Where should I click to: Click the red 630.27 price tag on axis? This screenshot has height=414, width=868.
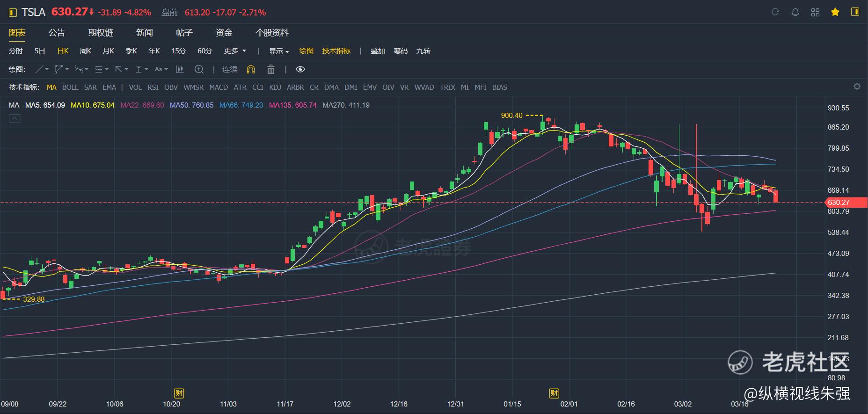[846, 203]
